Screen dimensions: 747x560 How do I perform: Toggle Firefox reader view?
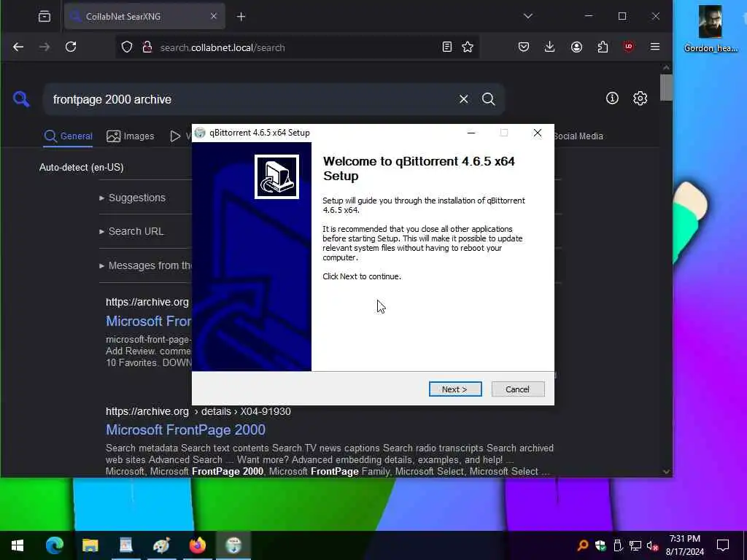point(447,47)
